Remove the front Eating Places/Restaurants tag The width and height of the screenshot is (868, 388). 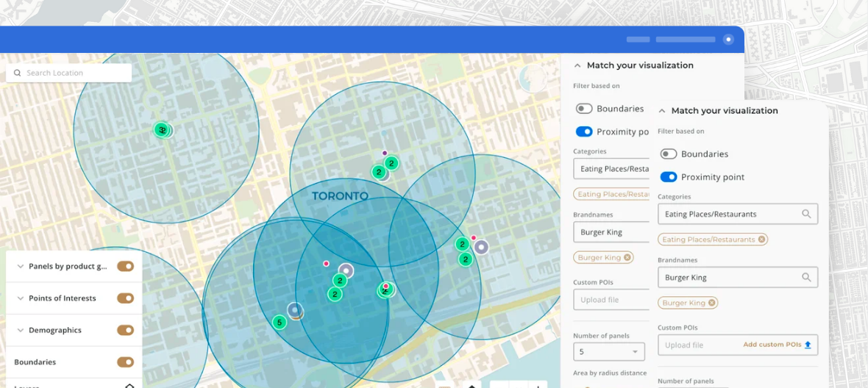pyautogui.click(x=761, y=240)
